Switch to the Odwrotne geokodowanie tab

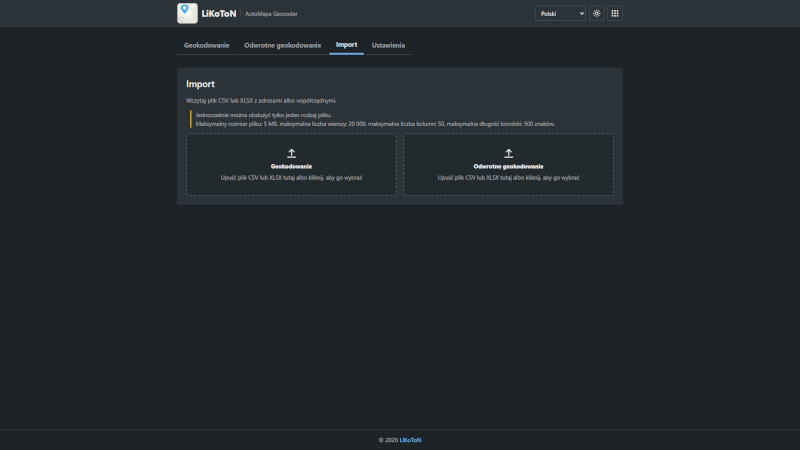coord(283,45)
